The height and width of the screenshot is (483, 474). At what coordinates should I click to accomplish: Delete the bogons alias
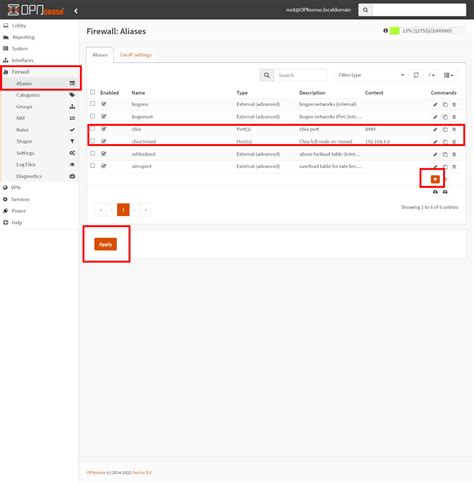(x=454, y=105)
